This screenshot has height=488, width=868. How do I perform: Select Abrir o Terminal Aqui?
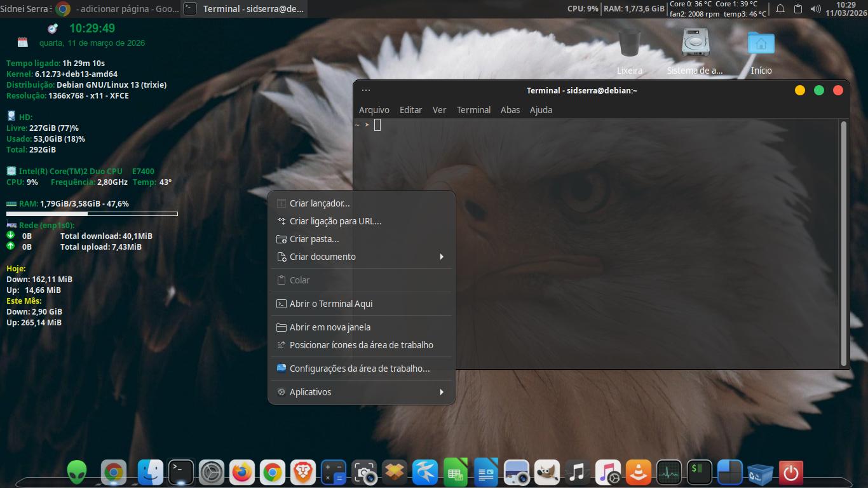[x=330, y=304]
